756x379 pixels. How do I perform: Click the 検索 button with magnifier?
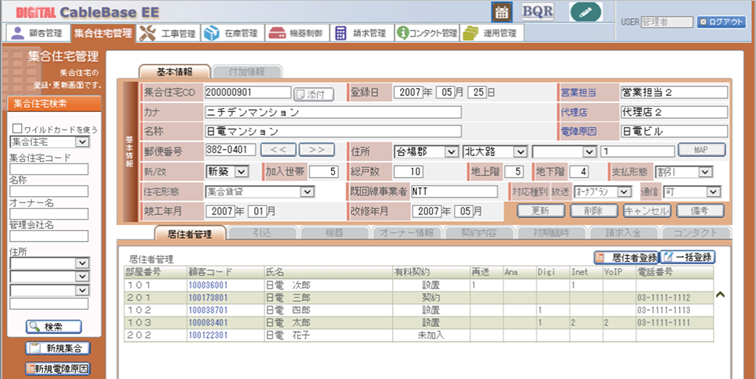click(54, 326)
